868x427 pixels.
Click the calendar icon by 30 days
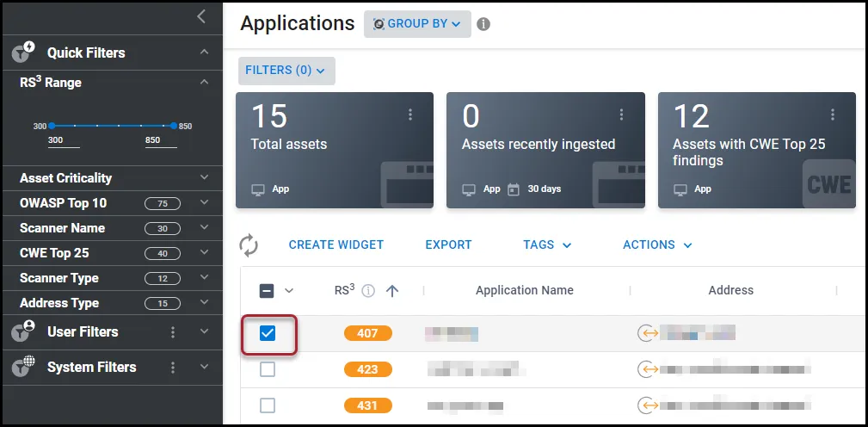pos(514,189)
